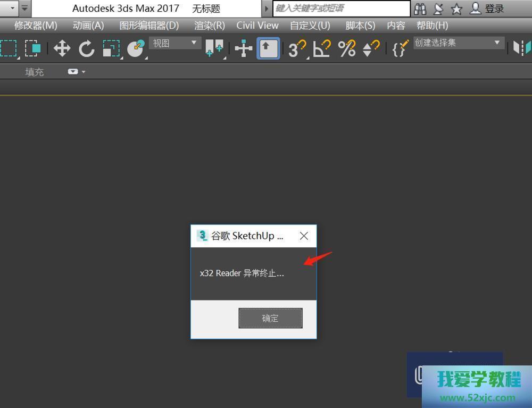Activate the Select and Place tool
532x408 pixels.
pos(135,48)
